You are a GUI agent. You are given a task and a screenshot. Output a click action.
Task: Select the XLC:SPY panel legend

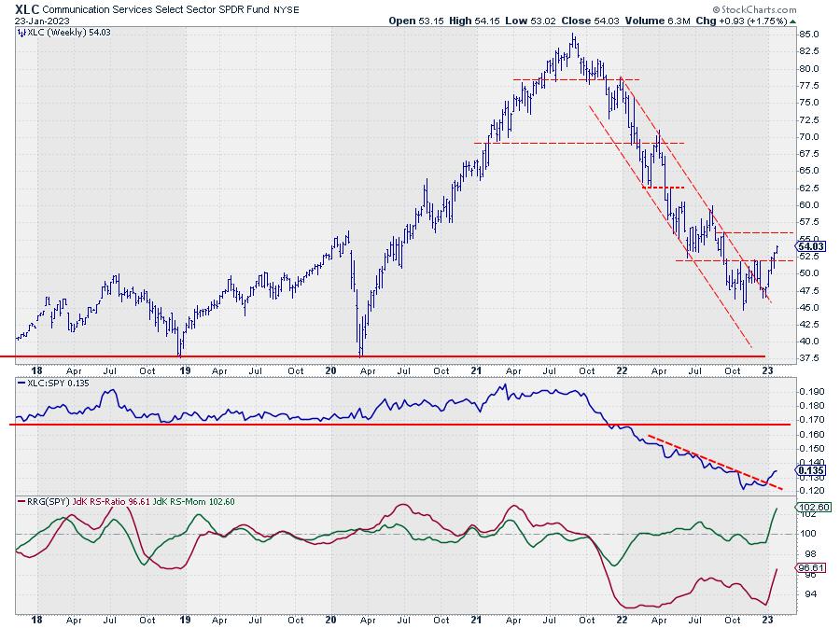click(54, 384)
